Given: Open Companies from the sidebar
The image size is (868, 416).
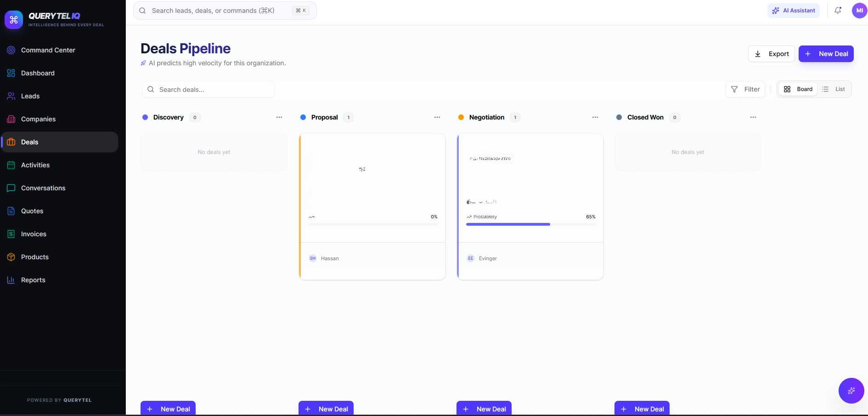Looking at the screenshot, I should click(11, 119).
